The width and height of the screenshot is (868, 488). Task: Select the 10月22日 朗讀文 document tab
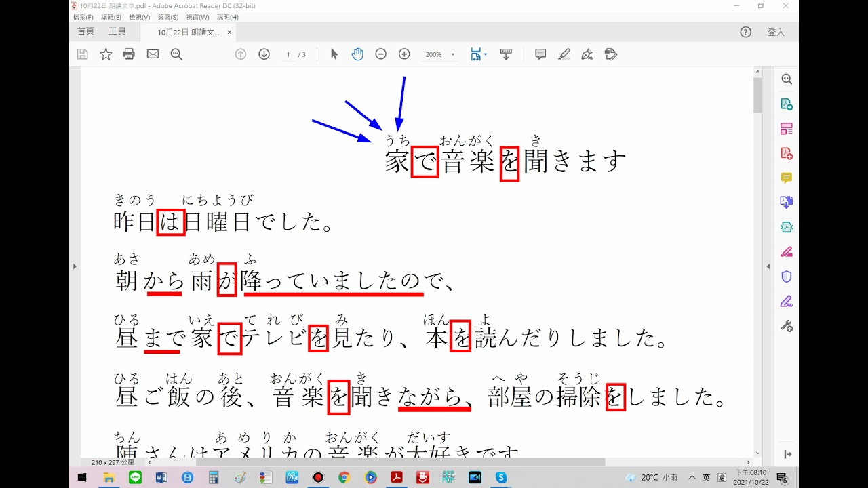click(x=189, y=32)
